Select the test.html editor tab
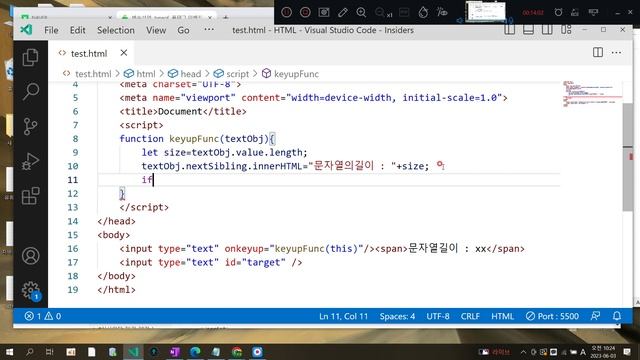This screenshot has width=640, height=360. click(x=92, y=53)
